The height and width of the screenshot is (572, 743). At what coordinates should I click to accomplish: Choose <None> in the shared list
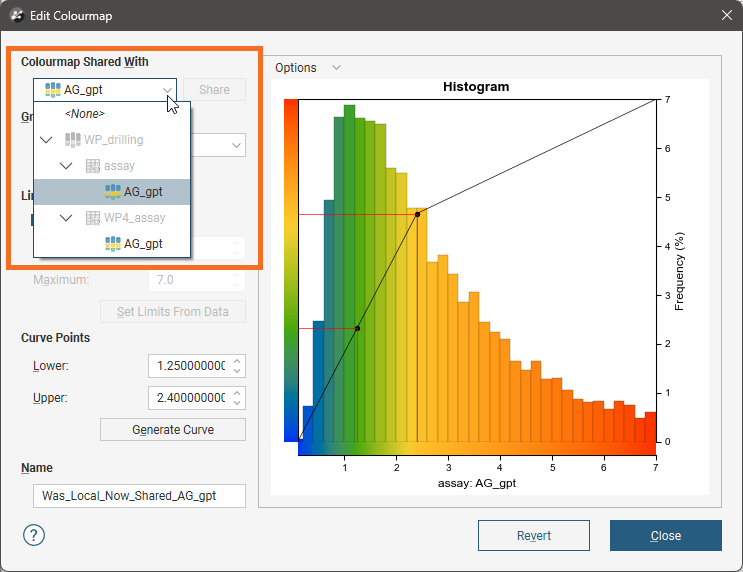(x=85, y=114)
